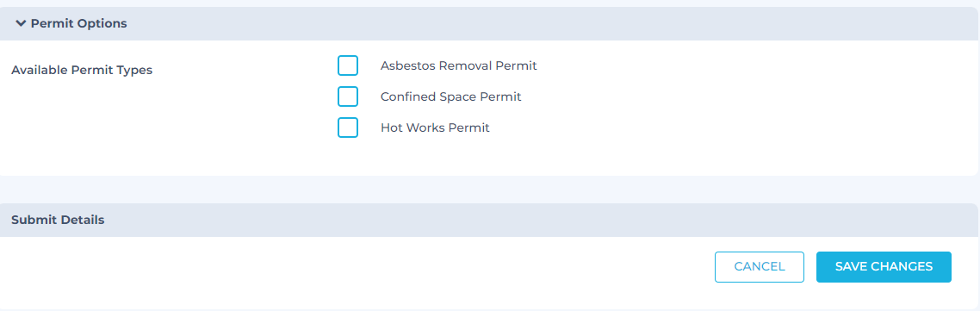Collapse the Permit Options chevron arrow

tap(21, 24)
